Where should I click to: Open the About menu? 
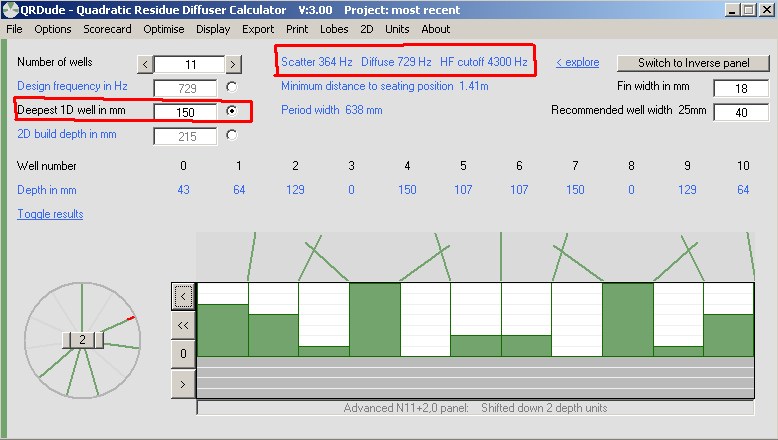[436, 29]
